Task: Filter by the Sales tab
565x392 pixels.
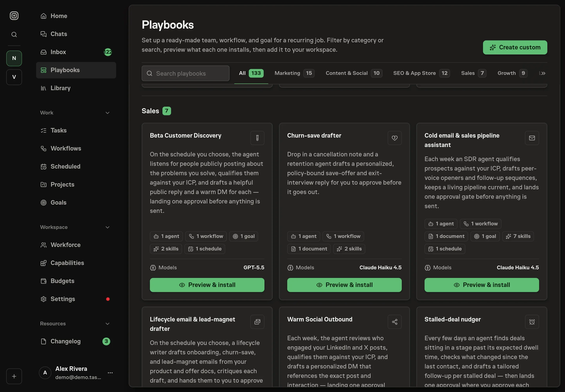Action: pyautogui.click(x=474, y=73)
